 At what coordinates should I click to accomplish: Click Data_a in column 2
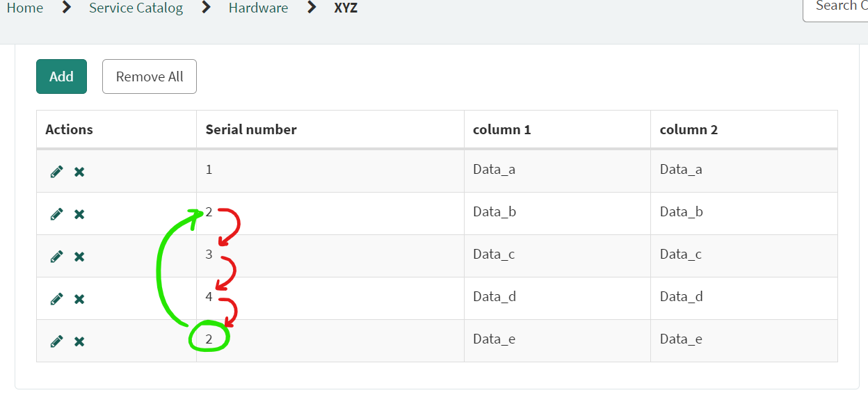click(x=681, y=169)
